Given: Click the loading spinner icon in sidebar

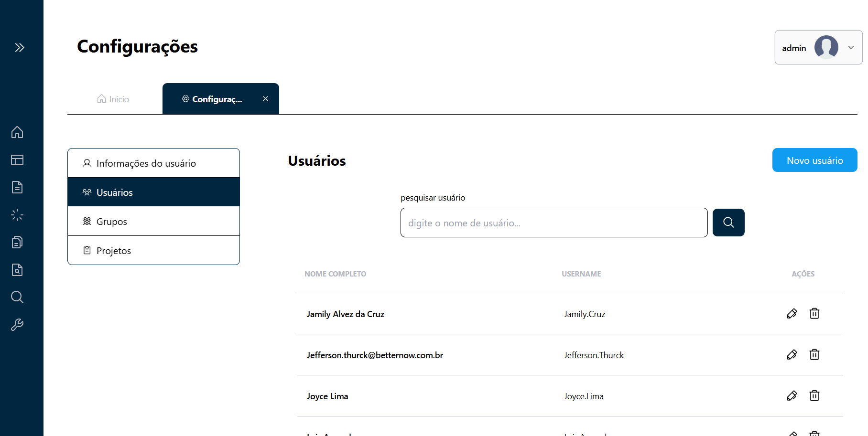Looking at the screenshot, I should 17,215.
